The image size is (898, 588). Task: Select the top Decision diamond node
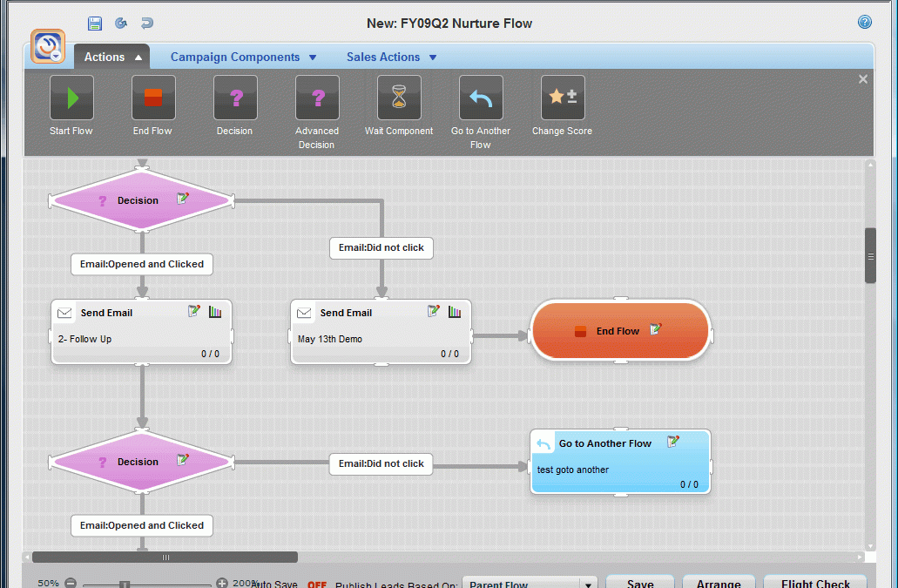pos(142,200)
